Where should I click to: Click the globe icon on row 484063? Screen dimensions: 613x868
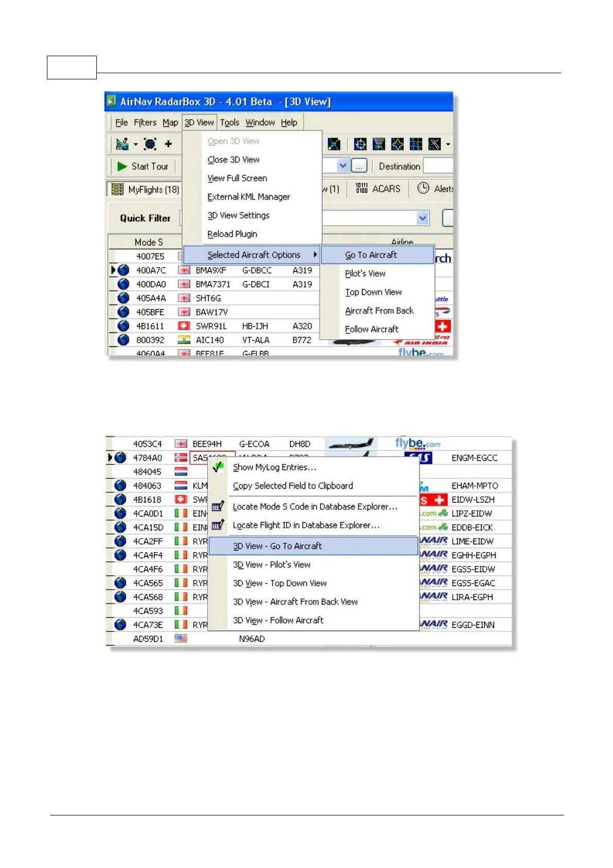(120, 485)
